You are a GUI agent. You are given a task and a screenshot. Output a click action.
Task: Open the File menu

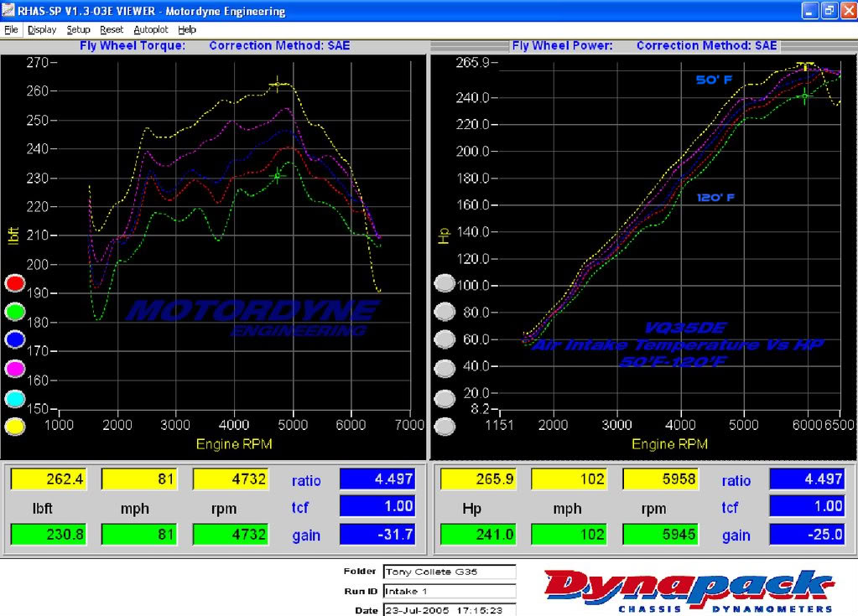(11, 29)
